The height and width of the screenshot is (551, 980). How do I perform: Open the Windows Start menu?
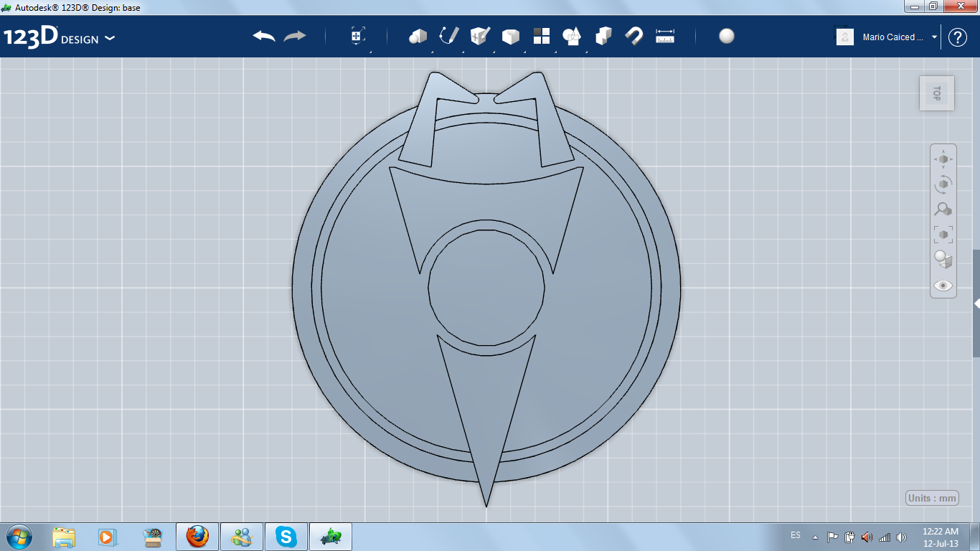pyautogui.click(x=18, y=536)
